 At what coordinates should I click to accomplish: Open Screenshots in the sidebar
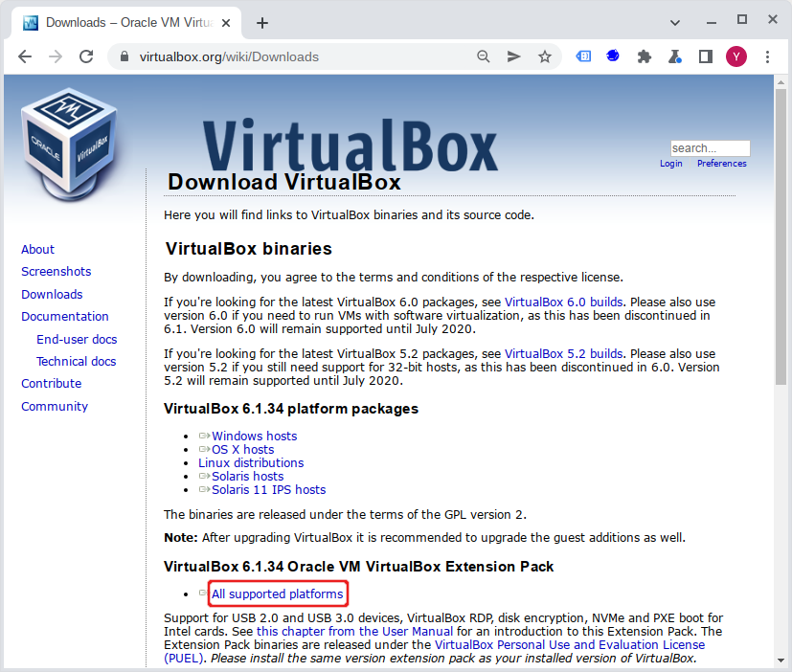click(57, 272)
